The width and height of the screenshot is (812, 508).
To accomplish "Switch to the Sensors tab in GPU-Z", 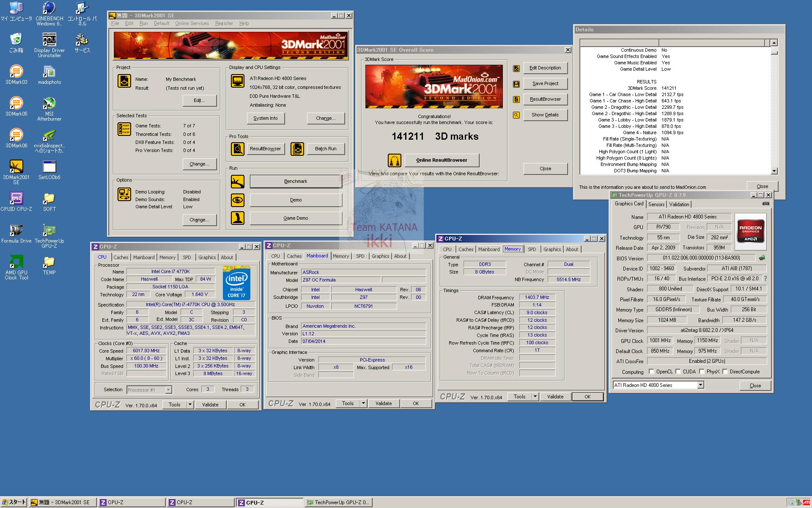I will pyautogui.click(x=656, y=204).
